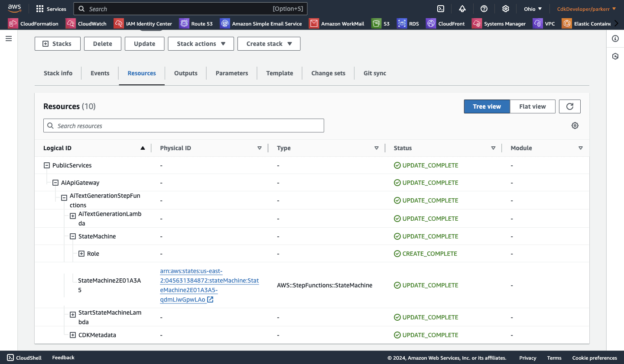Open external link icon beside state machine ARN
624x364 pixels.
click(x=210, y=300)
